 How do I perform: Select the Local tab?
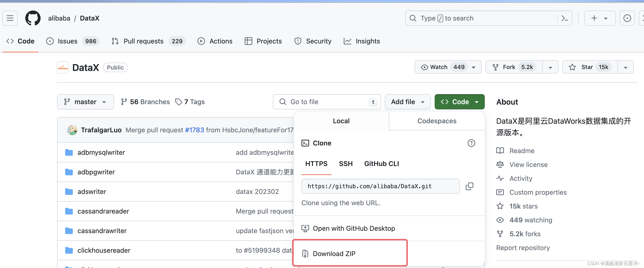point(341,121)
